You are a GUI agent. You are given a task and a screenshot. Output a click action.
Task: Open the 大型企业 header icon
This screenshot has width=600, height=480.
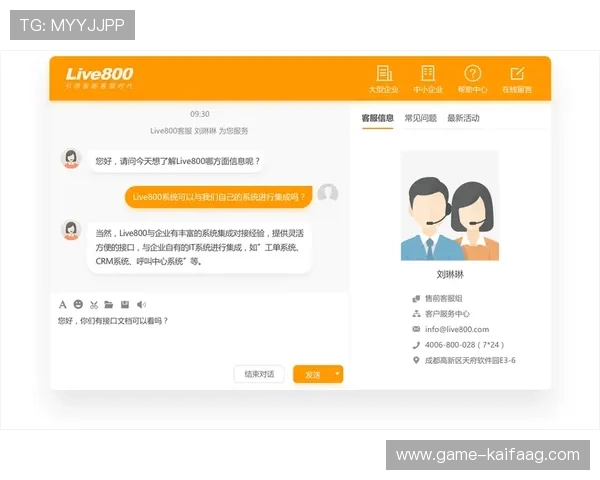click(x=384, y=79)
